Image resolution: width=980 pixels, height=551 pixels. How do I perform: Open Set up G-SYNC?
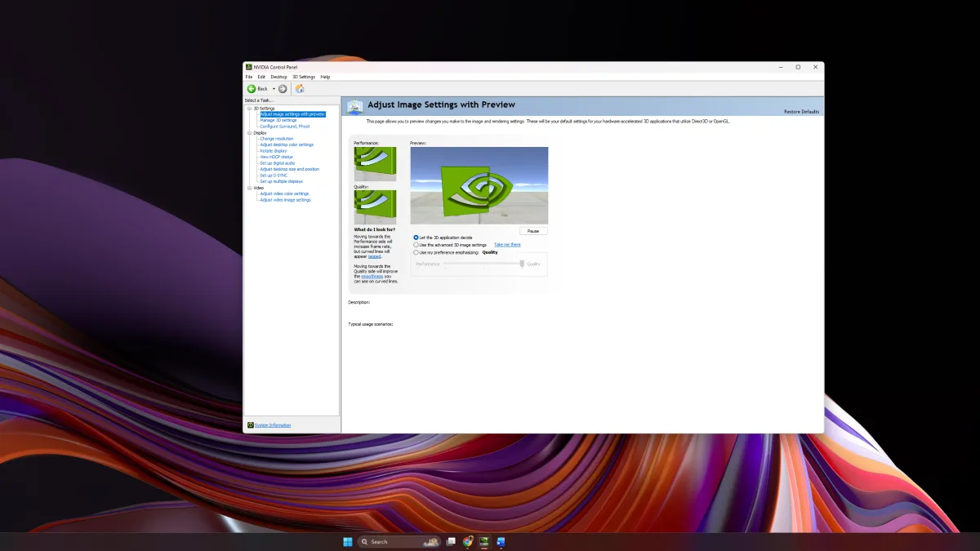pos(274,176)
